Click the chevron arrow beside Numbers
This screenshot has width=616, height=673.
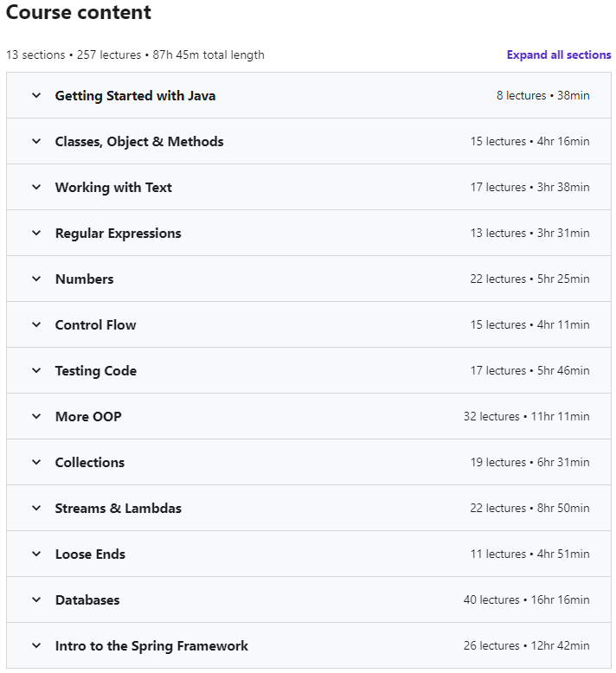(36, 279)
